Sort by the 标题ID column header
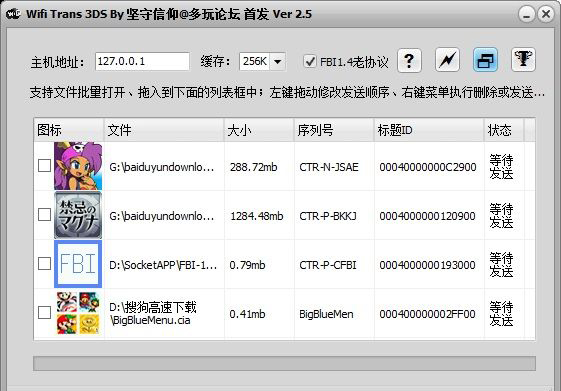This screenshot has height=391, width=561. point(429,130)
